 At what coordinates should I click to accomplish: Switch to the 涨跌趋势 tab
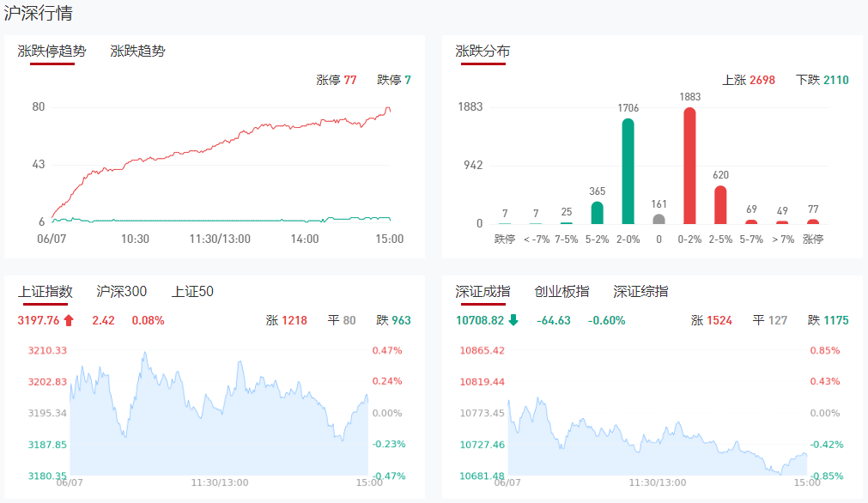coord(137,51)
